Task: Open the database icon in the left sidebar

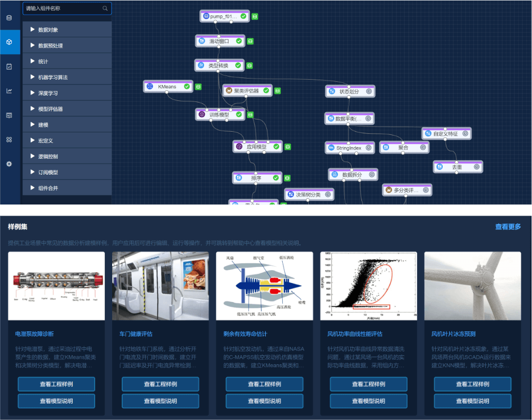Action: click(x=9, y=18)
